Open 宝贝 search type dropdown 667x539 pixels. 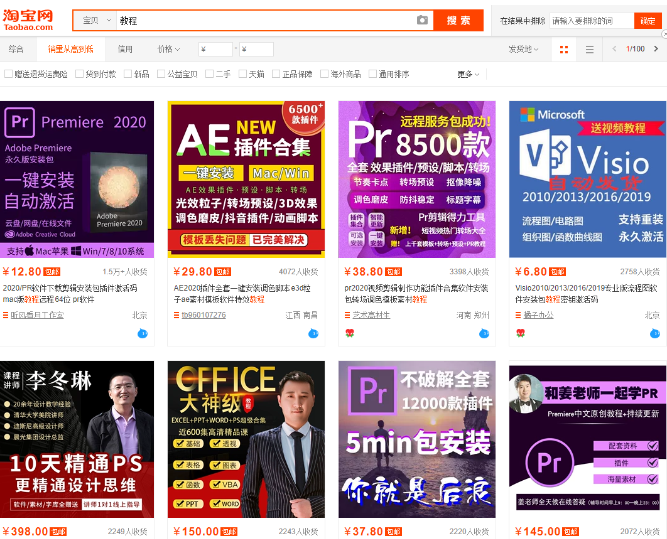pos(95,20)
